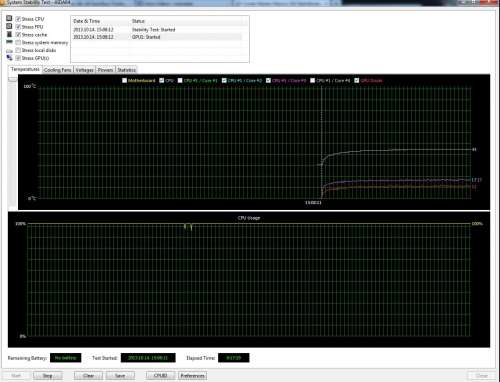Stop the stability test with Stop button

click(x=48, y=376)
